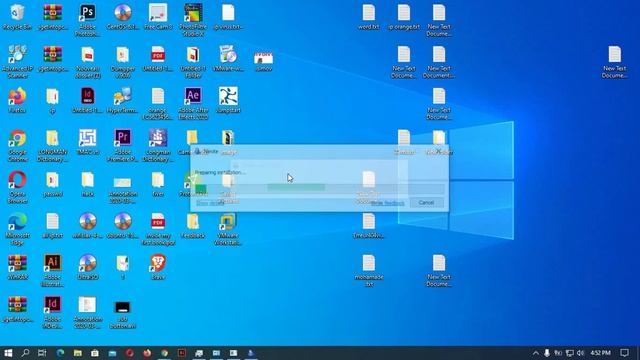Image resolution: width=640 pixels, height=360 pixels.
Task: Show hidden system tray icons chevron
Action: pos(536,353)
